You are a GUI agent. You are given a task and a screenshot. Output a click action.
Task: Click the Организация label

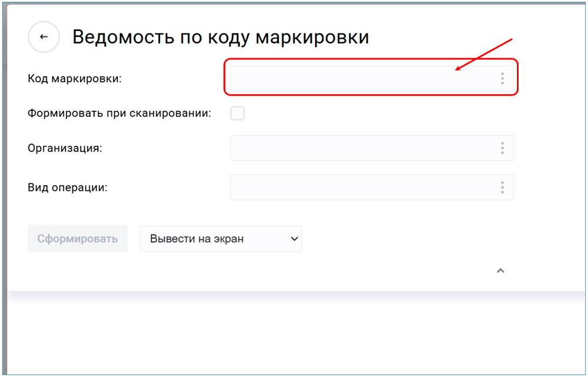65,148
